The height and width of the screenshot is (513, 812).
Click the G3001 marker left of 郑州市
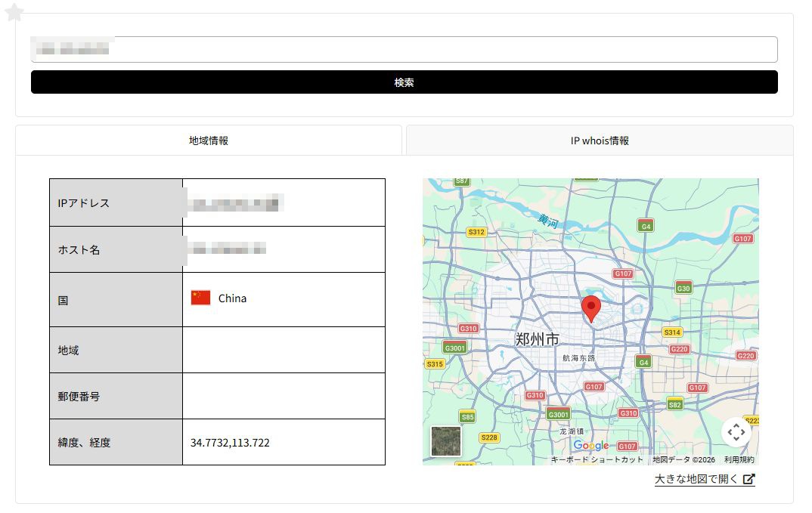pyautogui.click(x=454, y=348)
